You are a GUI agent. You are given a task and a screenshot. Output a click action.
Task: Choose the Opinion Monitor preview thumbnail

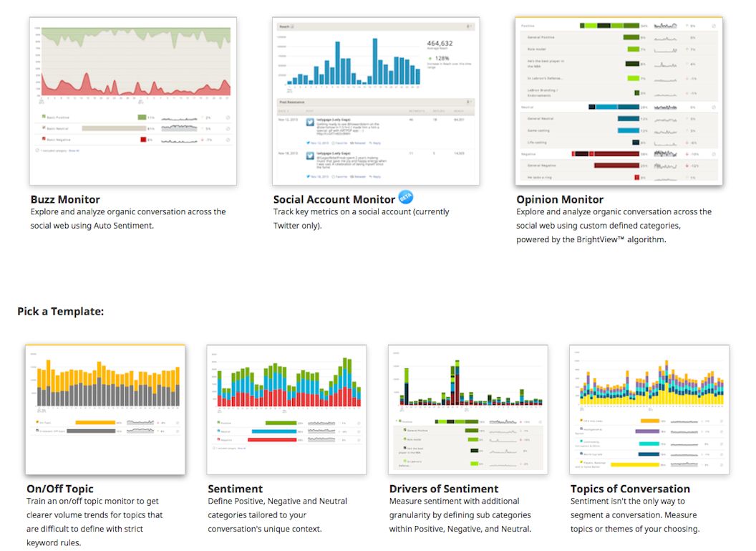619,101
